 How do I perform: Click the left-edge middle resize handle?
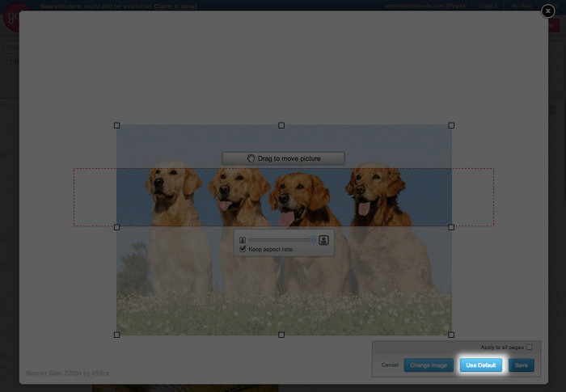coord(116,227)
